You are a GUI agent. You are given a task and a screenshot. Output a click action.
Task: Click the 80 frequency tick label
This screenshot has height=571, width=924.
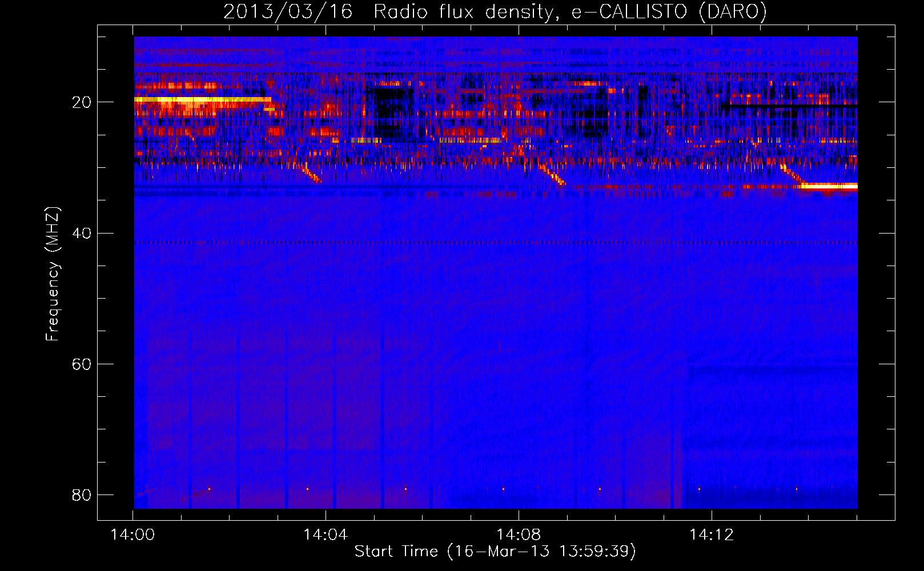tap(82, 494)
